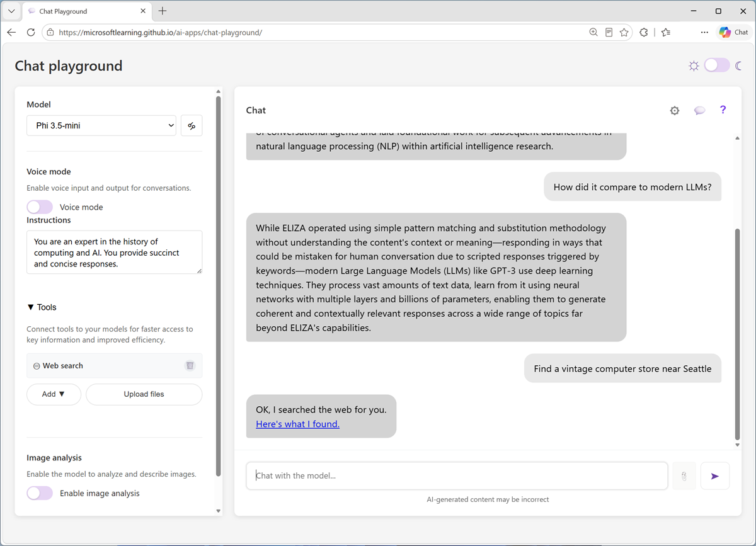The height and width of the screenshot is (546, 756).
Task: Click the chat scrollbar thumb
Action: 738,334
